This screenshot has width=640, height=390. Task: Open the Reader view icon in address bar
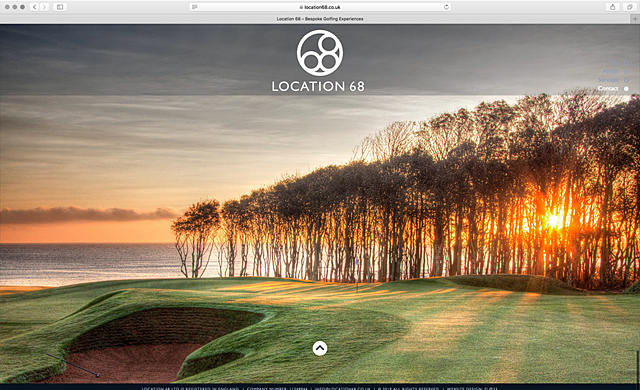tap(195, 7)
